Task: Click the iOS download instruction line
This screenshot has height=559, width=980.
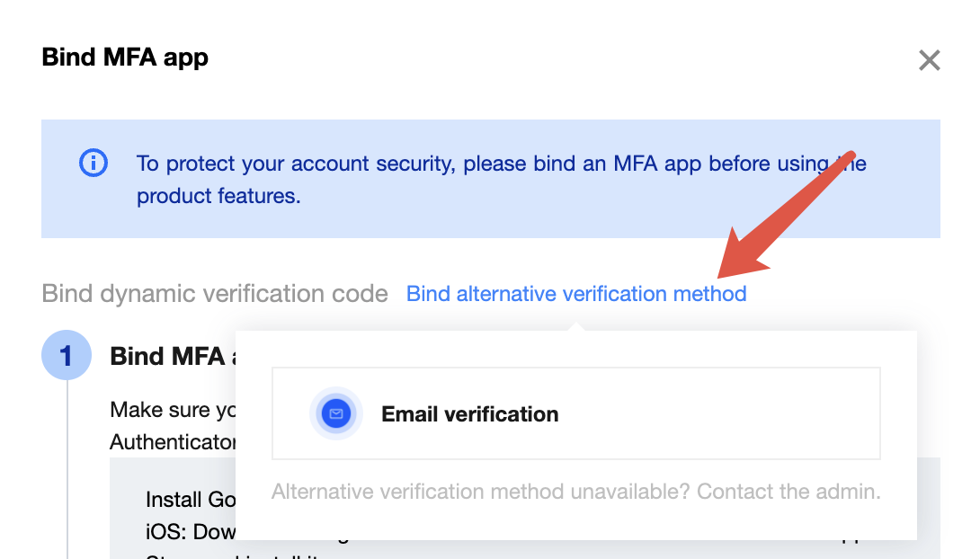Action: coord(191,530)
